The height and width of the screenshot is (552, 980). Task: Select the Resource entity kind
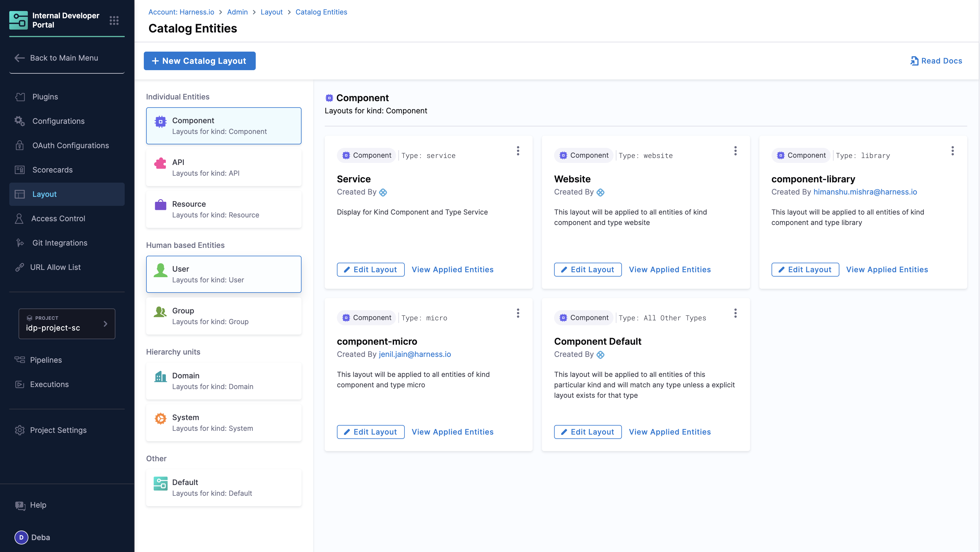click(x=223, y=209)
